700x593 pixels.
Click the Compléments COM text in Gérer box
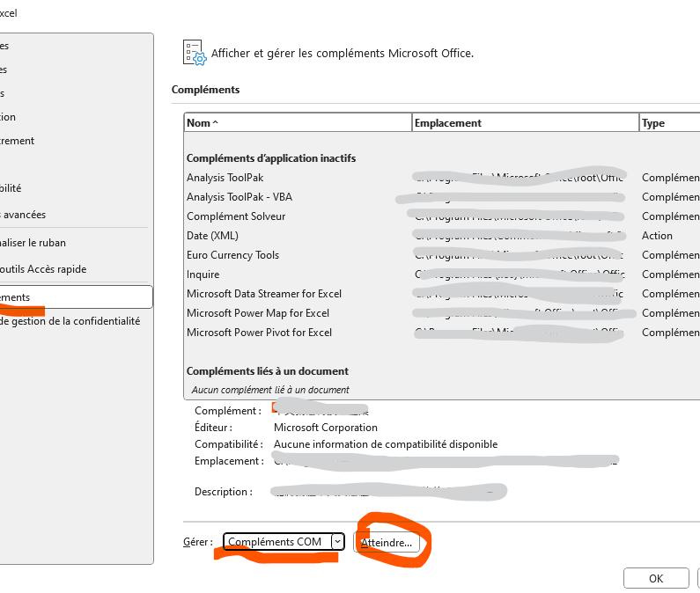click(275, 542)
